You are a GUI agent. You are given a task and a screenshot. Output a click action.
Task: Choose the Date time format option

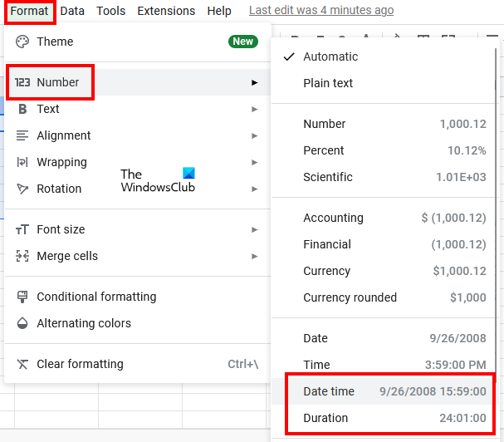pos(329,391)
